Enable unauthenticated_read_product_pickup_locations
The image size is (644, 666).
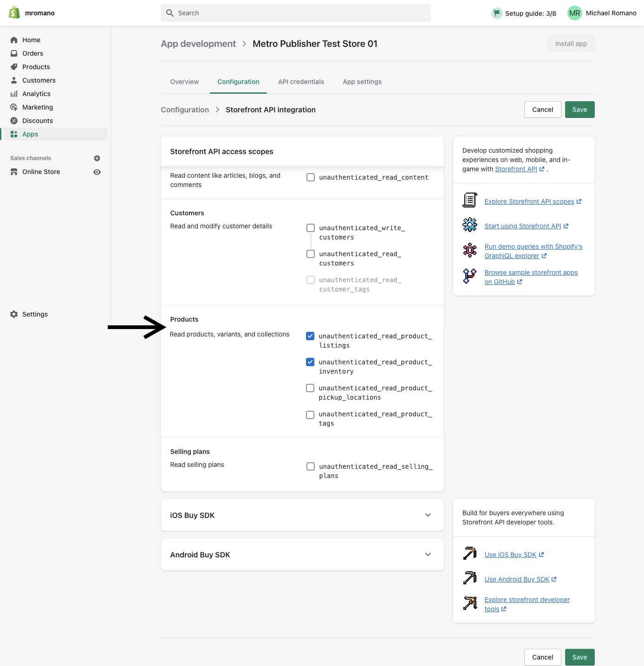310,388
